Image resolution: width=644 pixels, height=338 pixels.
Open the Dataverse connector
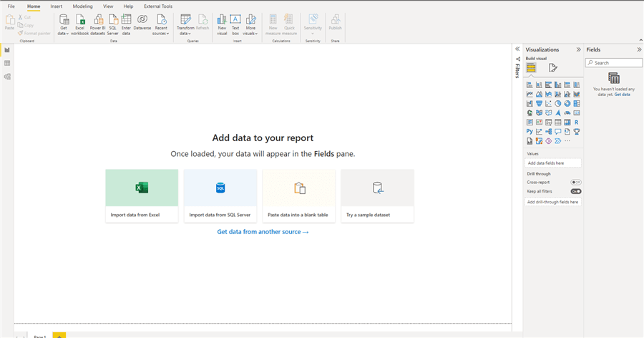click(142, 22)
